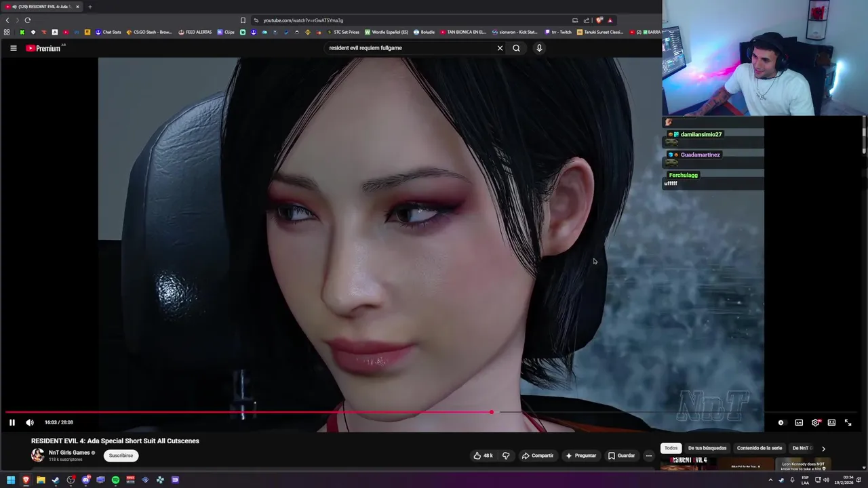868x488 pixels.
Task: Open the more actions three-dot menu
Action: tap(648, 455)
